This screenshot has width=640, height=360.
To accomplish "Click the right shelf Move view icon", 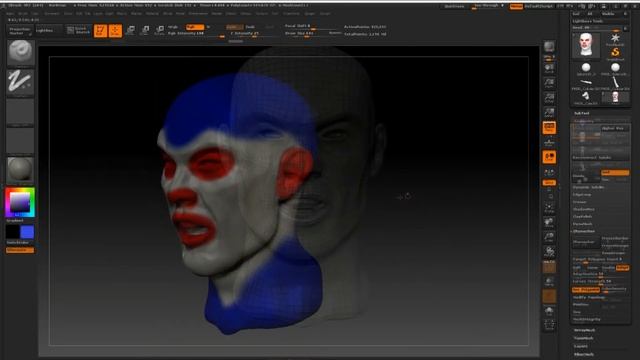I will coord(549,222).
